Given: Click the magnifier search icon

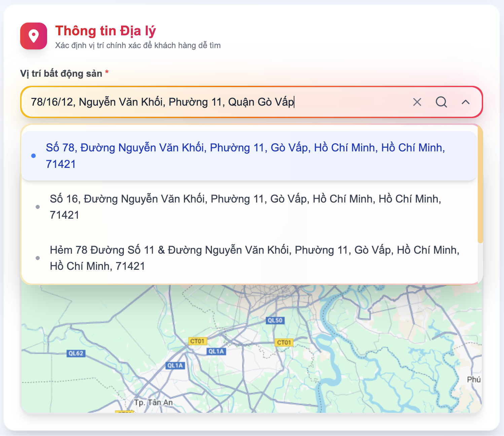Looking at the screenshot, I should (x=441, y=102).
